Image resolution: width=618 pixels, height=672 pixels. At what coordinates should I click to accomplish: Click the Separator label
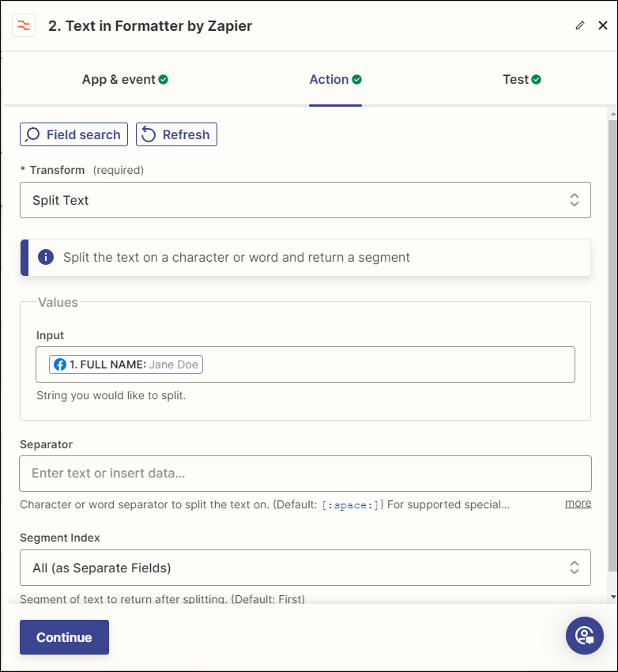click(x=47, y=444)
